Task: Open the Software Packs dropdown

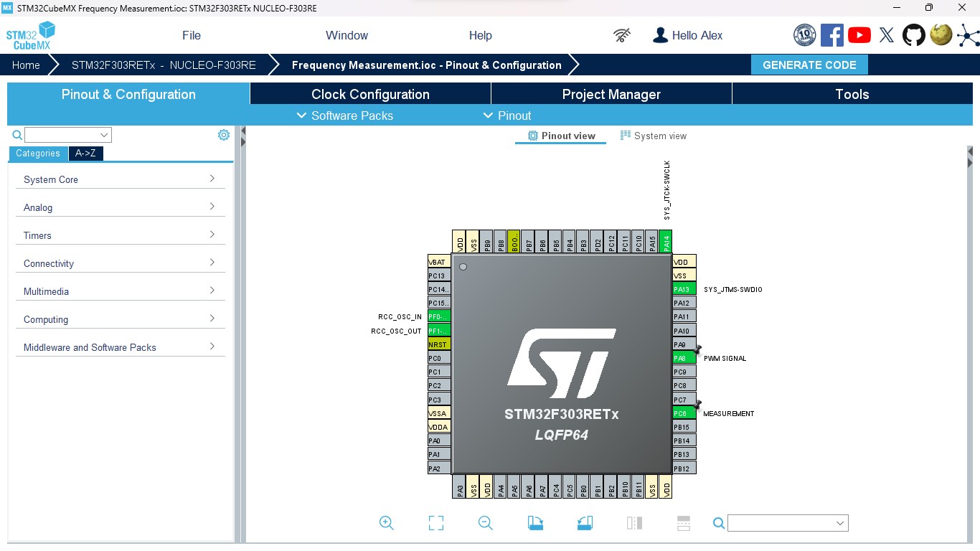Action: click(344, 116)
